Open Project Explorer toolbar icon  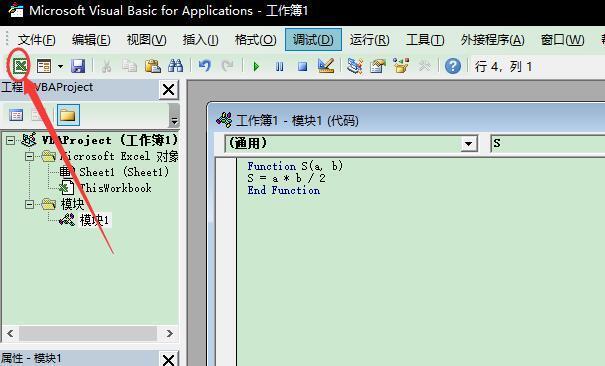tap(354, 66)
